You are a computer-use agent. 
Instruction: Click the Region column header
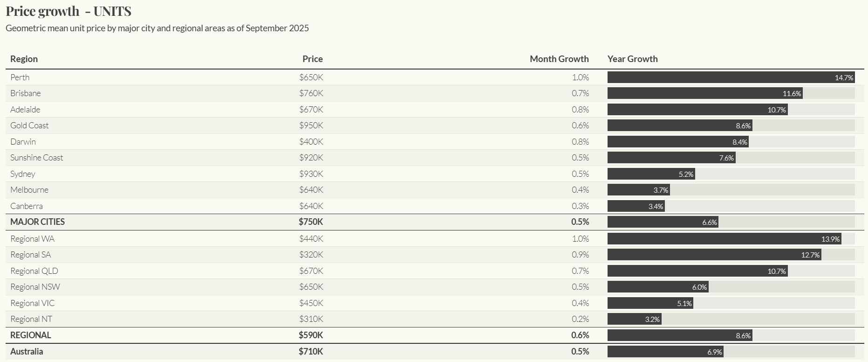[24, 59]
